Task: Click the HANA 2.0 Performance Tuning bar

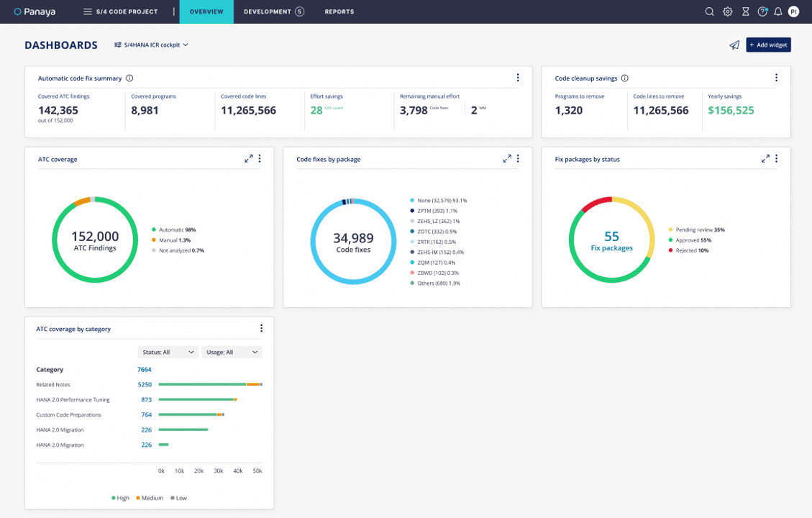Action: click(198, 399)
